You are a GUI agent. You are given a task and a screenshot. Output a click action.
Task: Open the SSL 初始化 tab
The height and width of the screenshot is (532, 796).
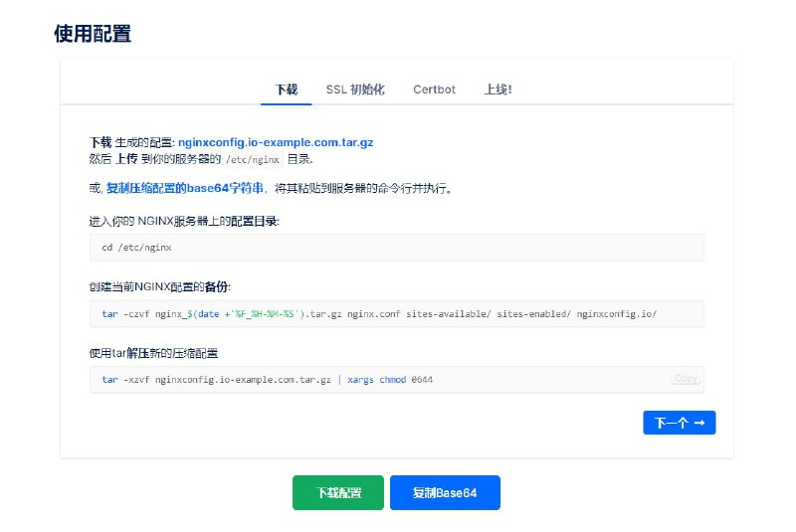pyautogui.click(x=355, y=89)
